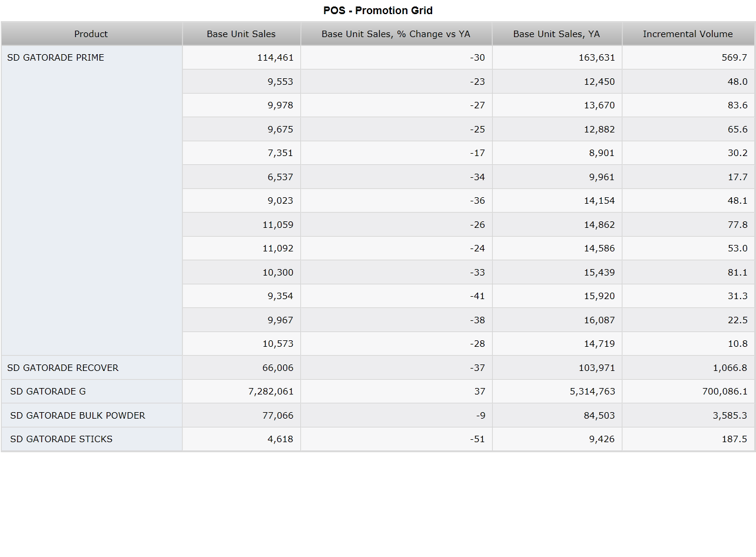Screen dimensions: 756x557
Task: Click the 66,006 base unit sales value
Action: point(241,367)
